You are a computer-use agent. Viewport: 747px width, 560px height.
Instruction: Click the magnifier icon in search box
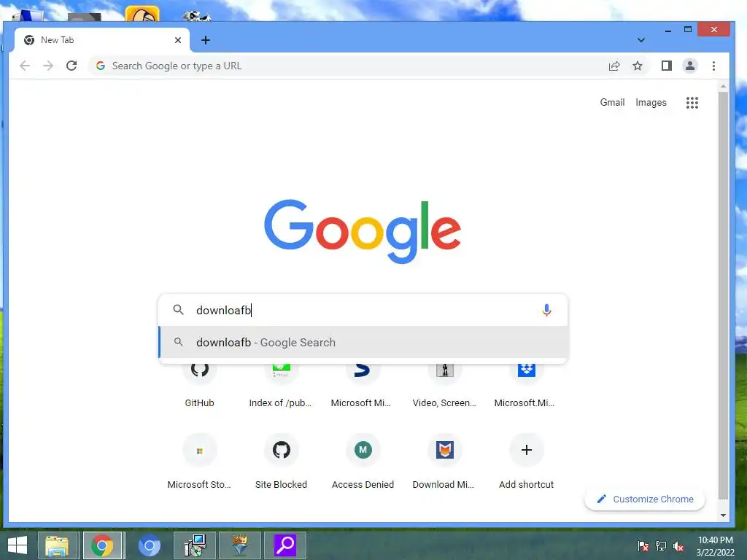click(x=178, y=310)
